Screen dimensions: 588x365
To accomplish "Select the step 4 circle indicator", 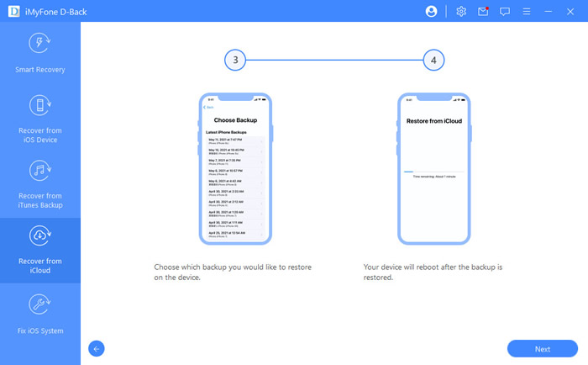I will 433,61.
